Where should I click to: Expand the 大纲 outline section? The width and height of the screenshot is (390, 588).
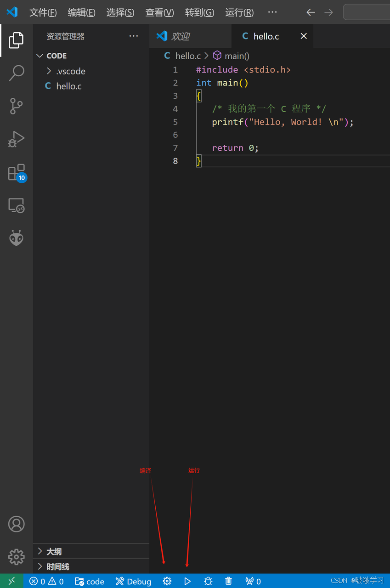(x=91, y=551)
